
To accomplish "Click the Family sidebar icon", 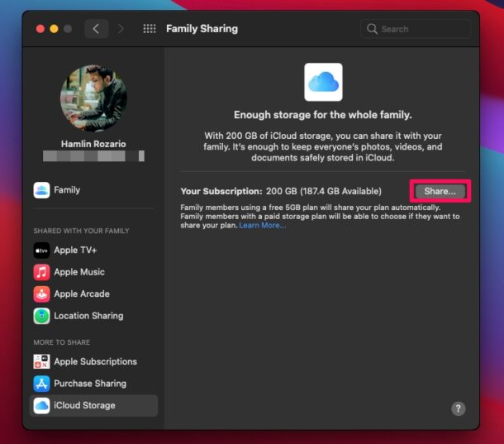I will pyautogui.click(x=41, y=190).
